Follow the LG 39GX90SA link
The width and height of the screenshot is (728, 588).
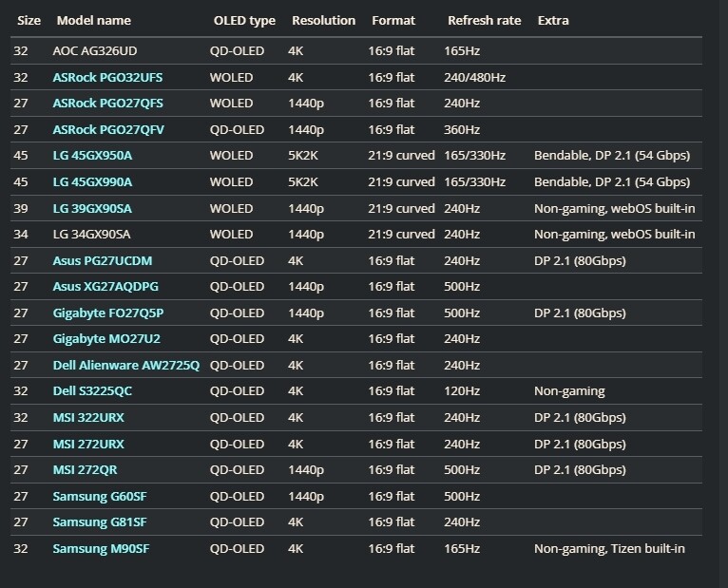click(x=92, y=208)
